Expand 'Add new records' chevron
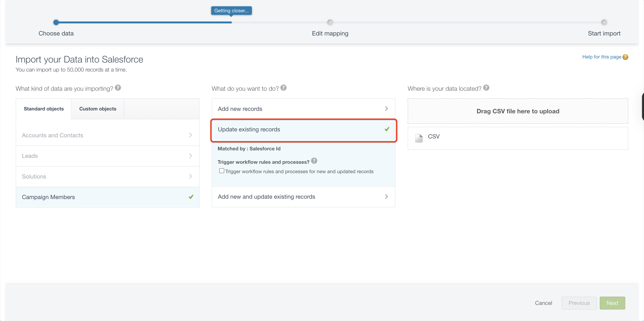This screenshot has width=644, height=321. click(x=386, y=109)
